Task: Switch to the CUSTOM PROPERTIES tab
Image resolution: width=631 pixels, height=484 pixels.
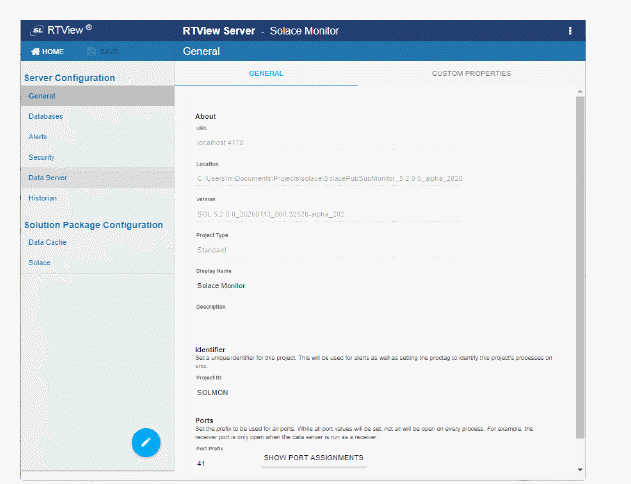Action: pyautogui.click(x=471, y=73)
